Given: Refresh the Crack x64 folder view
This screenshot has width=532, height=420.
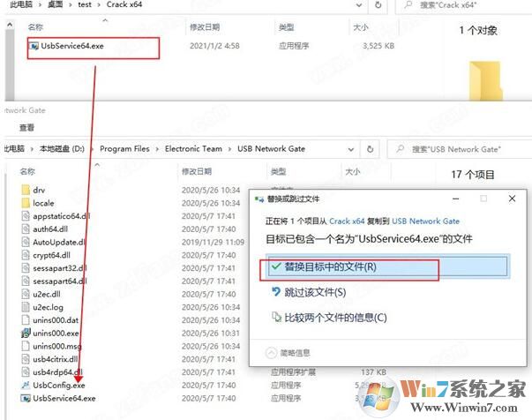Looking at the screenshot, I should click(x=378, y=5).
